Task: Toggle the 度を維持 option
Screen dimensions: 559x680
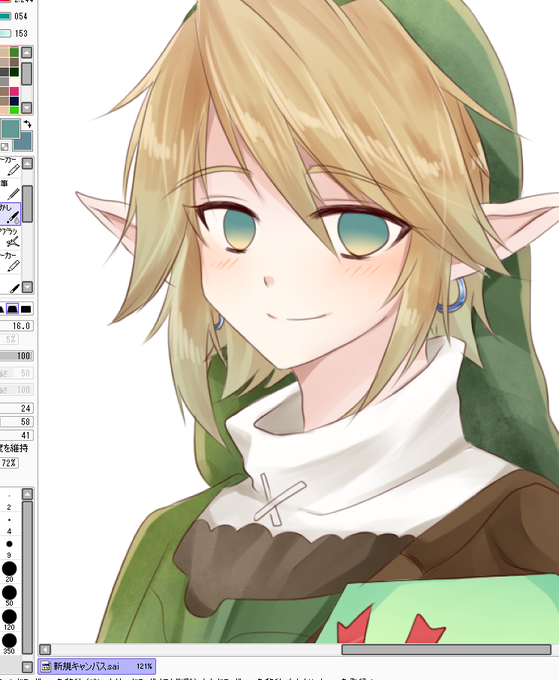Action: 14,448
